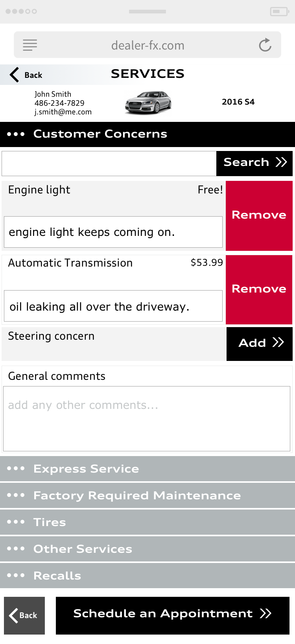Click the battery status icon
This screenshot has height=644, width=295.
pyautogui.click(x=280, y=11)
